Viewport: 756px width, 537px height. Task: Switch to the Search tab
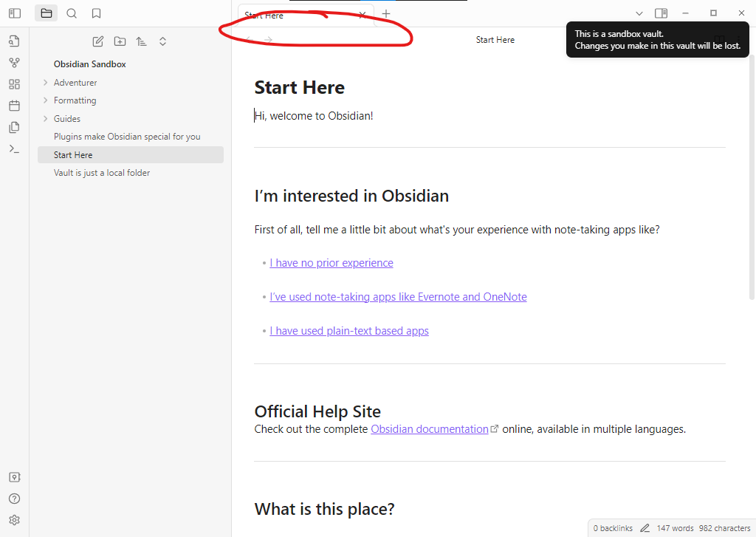pyautogui.click(x=71, y=13)
